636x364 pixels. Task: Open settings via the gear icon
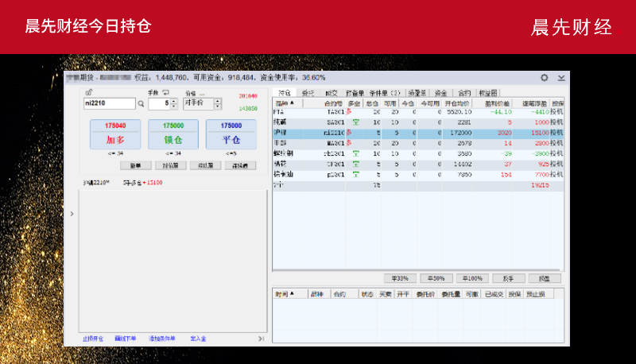545,78
